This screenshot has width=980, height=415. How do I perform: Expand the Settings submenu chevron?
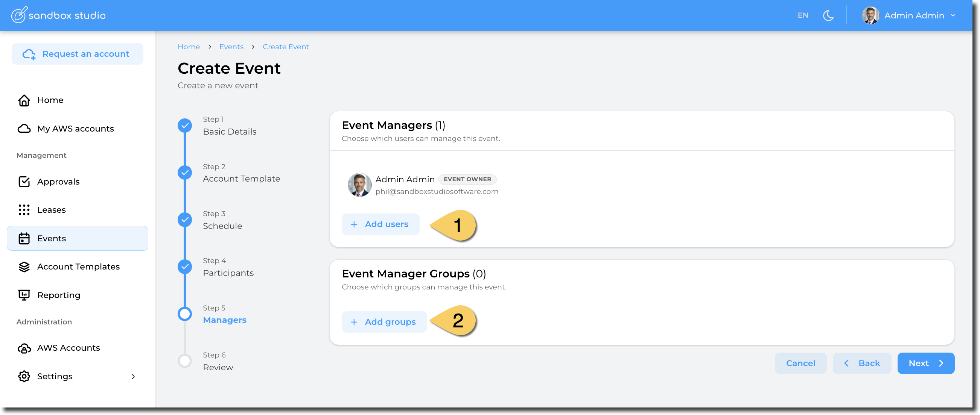tap(133, 376)
